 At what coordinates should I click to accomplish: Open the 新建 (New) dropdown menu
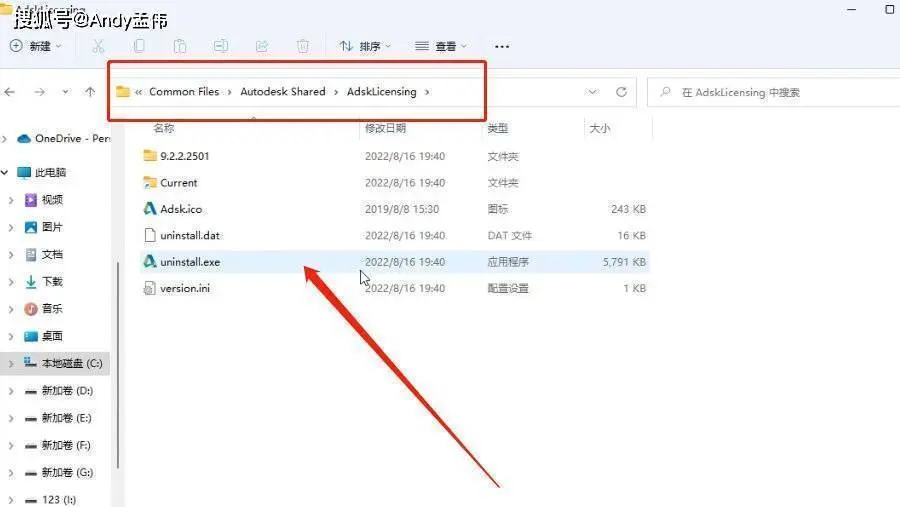tap(36, 46)
